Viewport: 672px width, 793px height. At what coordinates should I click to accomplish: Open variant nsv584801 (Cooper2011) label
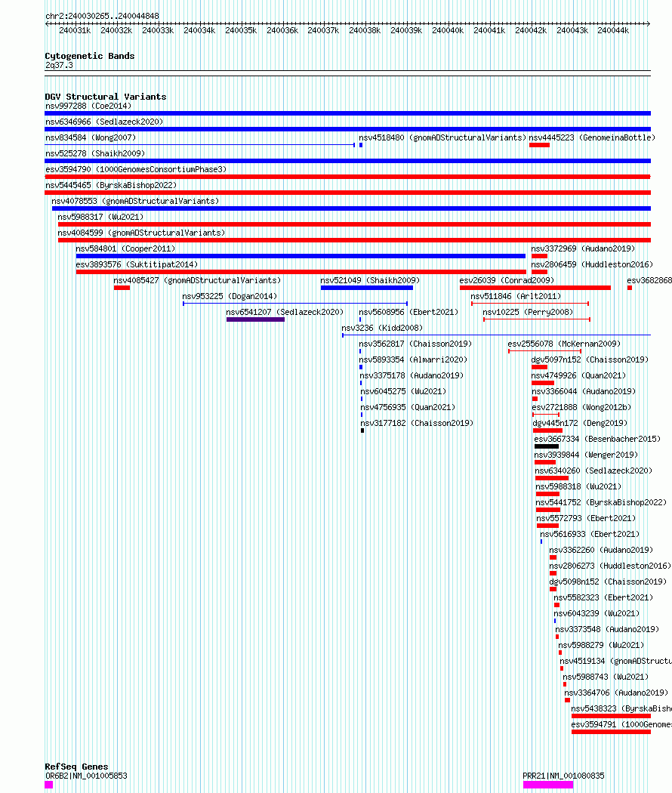click(x=125, y=248)
